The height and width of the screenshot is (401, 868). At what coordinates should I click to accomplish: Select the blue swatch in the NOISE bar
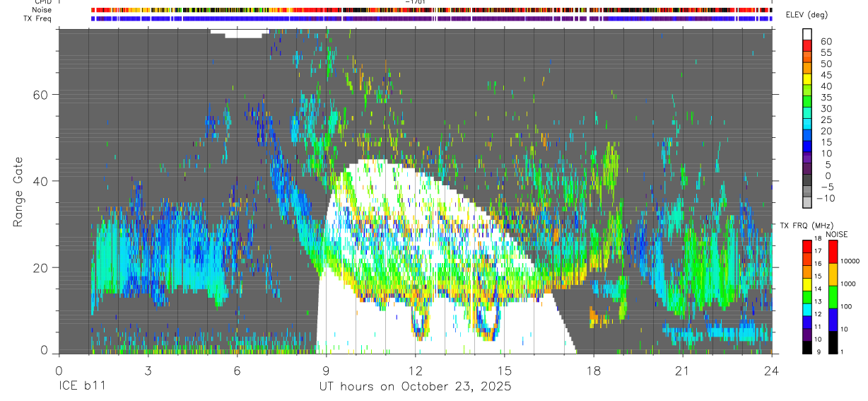coord(833,319)
